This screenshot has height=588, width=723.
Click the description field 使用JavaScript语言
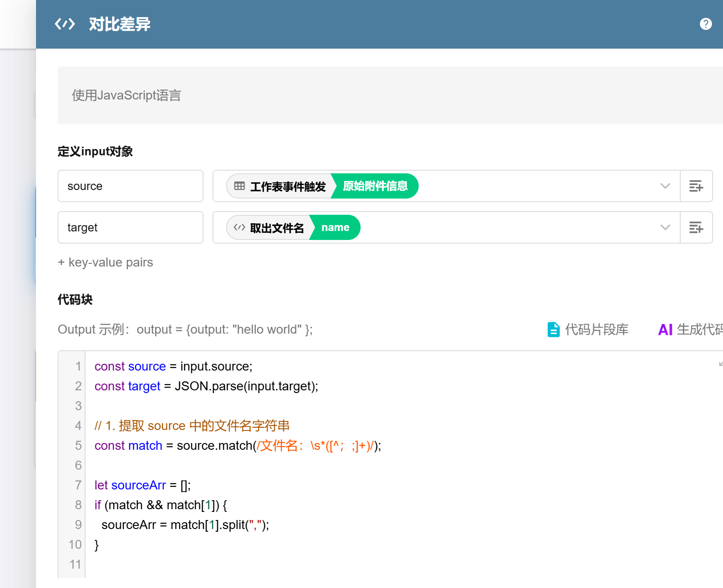click(x=126, y=95)
